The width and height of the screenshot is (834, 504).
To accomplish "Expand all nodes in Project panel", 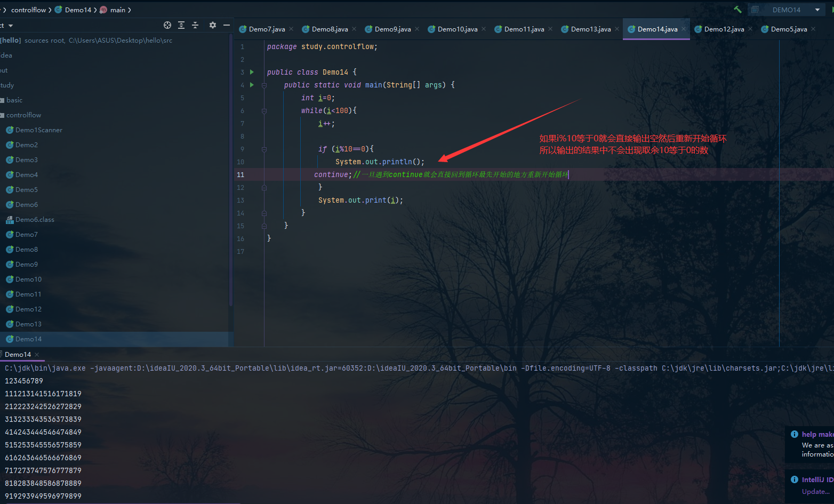I will pos(181,25).
